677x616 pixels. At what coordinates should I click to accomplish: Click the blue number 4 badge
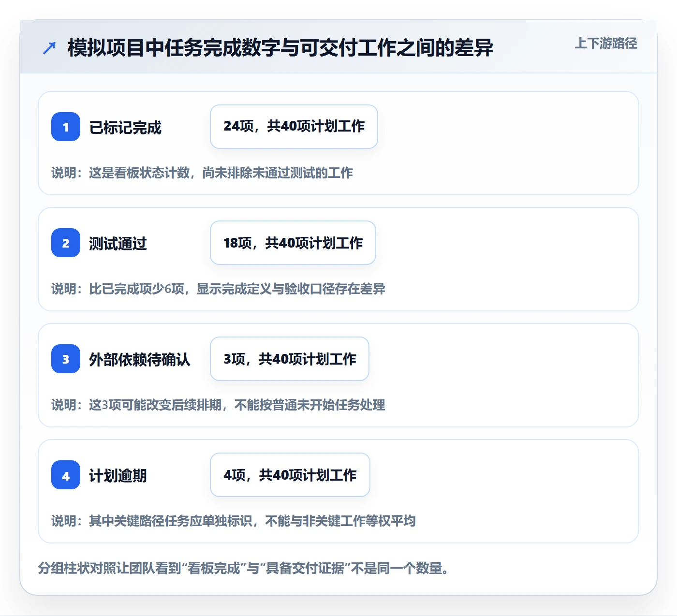coord(66,475)
